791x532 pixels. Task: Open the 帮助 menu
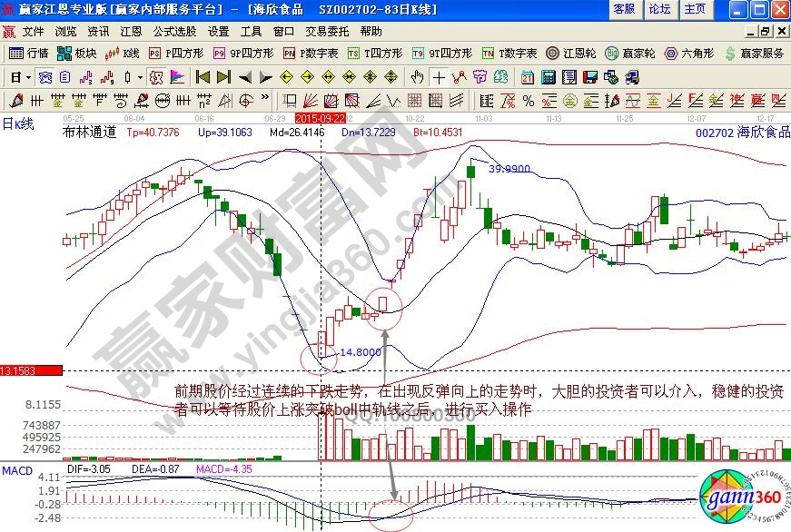coord(371,31)
